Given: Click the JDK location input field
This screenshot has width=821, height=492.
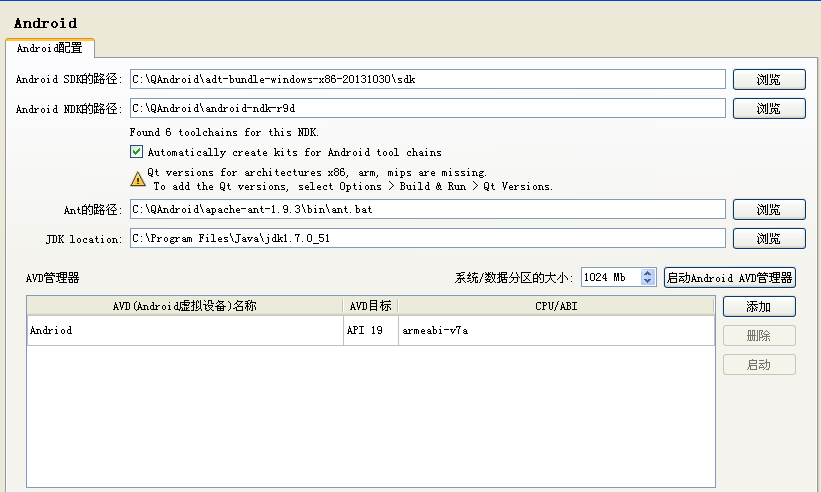Looking at the screenshot, I should (x=427, y=238).
